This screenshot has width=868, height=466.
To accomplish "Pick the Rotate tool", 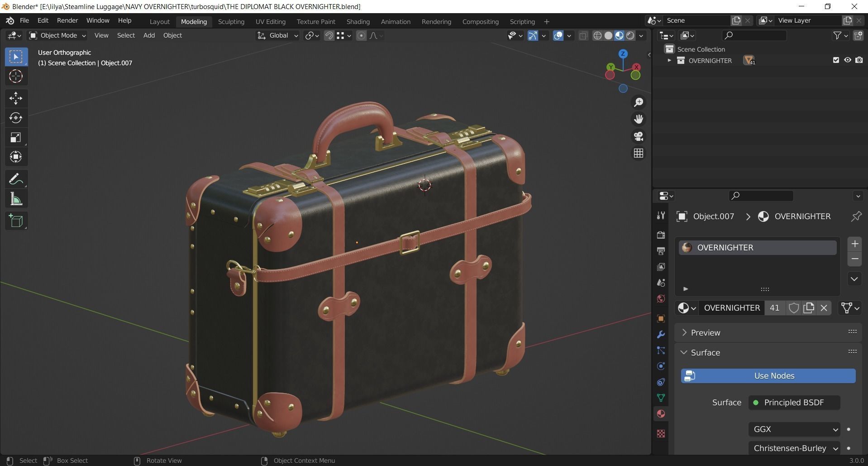I will point(16,118).
